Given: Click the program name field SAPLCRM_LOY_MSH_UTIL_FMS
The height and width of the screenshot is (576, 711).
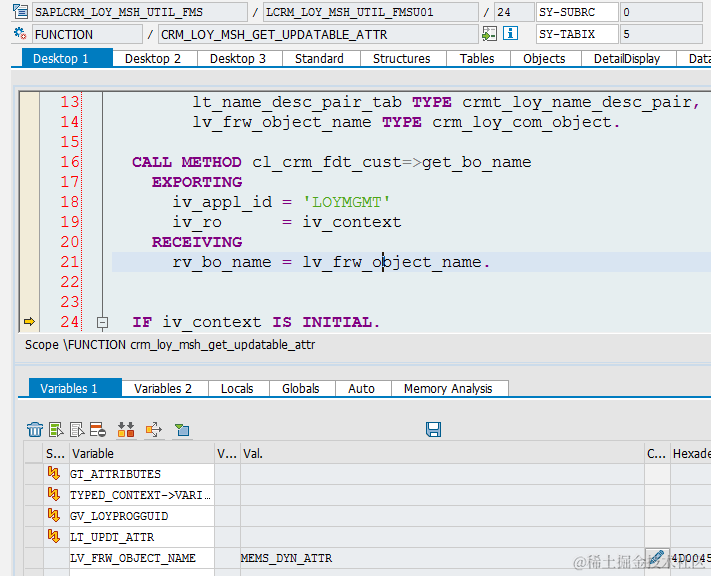Looking at the screenshot, I should coord(140,12).
